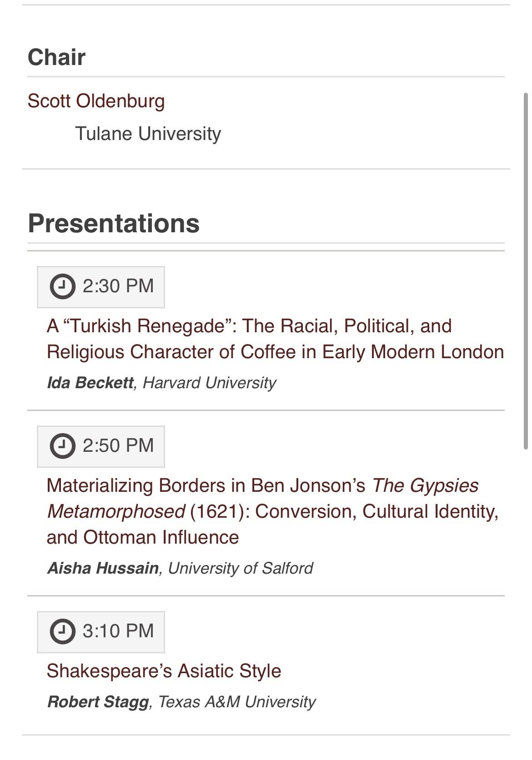This screenshot has width=532, height=760.
Task: Select the 2:30 PM time label
Action: [x=118, y=286]
